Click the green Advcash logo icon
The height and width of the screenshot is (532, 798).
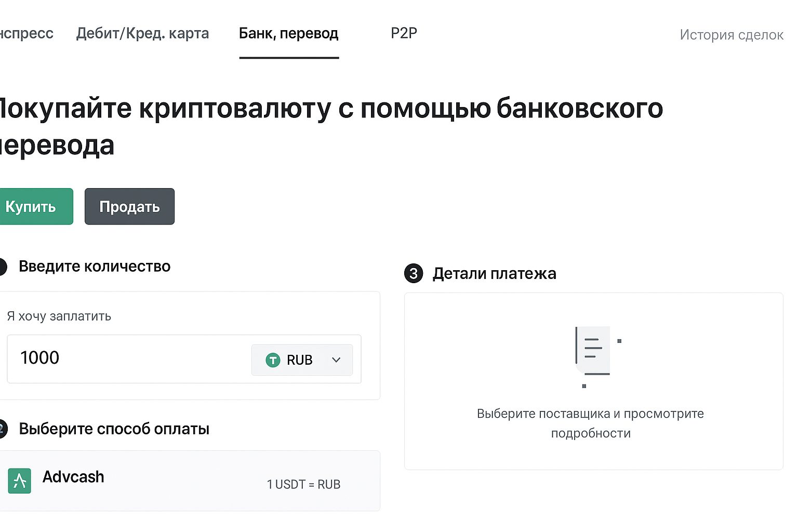pyautogui.click(x=20, y=481)
